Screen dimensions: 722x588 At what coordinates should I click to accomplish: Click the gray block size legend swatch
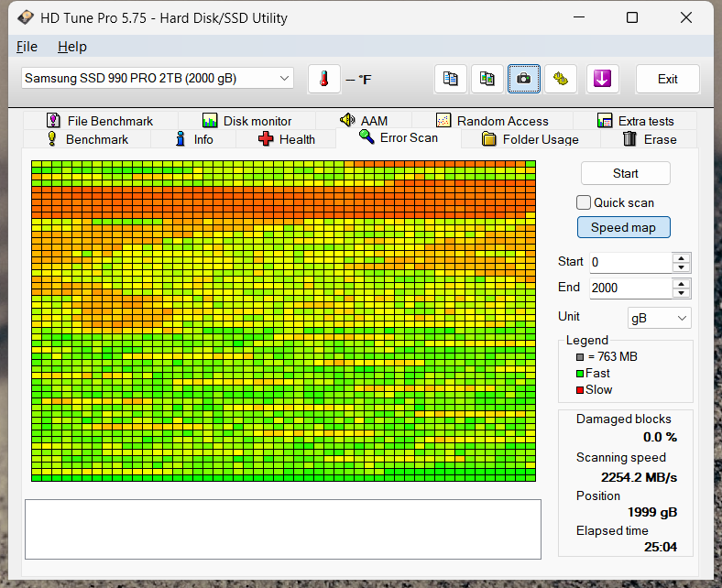click(x=580, y=357)
